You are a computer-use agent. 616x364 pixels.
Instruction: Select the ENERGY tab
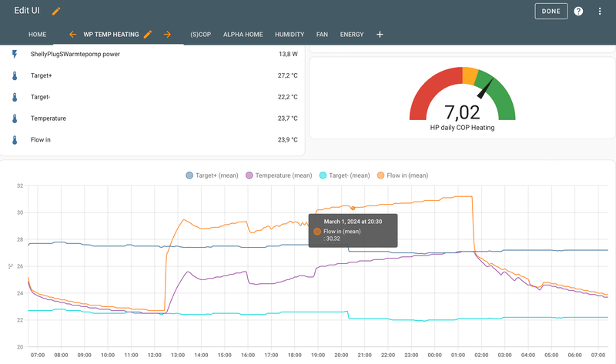[x=352, y=35]
